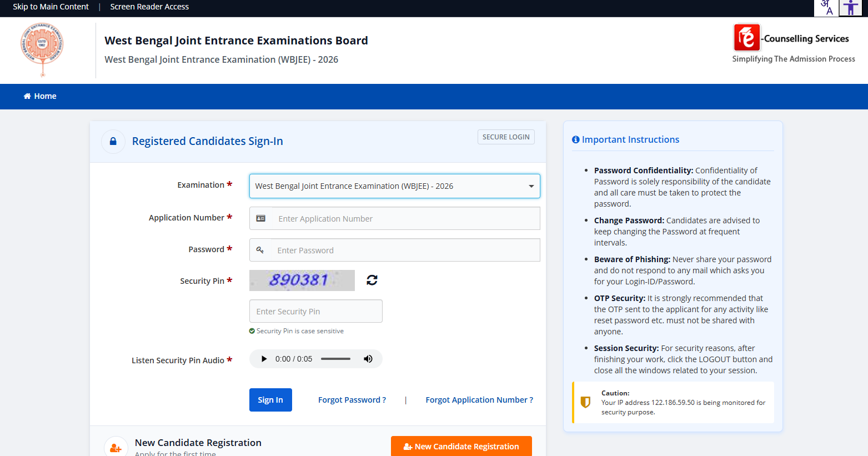The width and height of the screenshot is (868, 456).
Task: Click Forgot Password link
Action: coord(352,400)
